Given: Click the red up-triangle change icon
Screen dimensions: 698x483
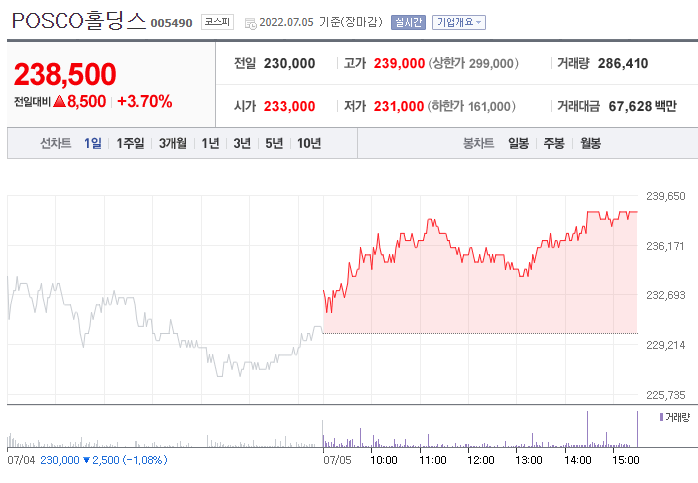Looking at the screenshot, I should [x=59, y=101].
